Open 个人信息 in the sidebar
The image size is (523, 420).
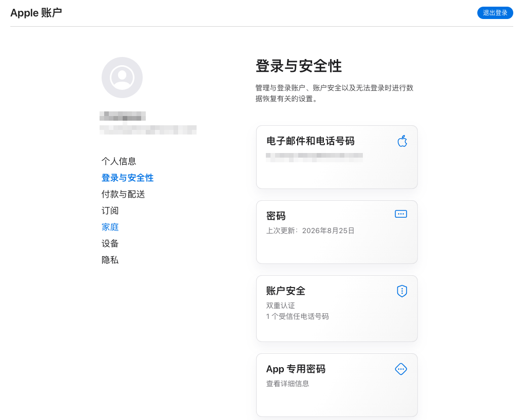(119, 161)
